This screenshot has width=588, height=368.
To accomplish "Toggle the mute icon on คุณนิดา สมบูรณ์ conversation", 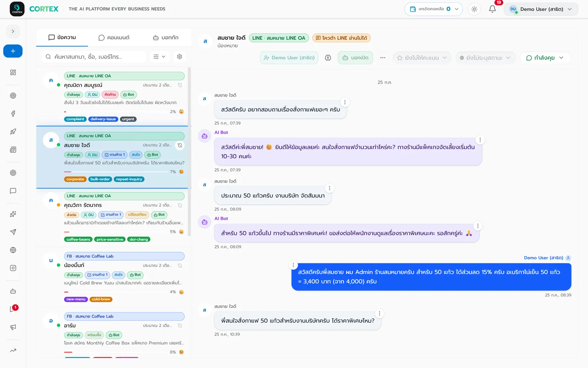I will click(180, 85).
